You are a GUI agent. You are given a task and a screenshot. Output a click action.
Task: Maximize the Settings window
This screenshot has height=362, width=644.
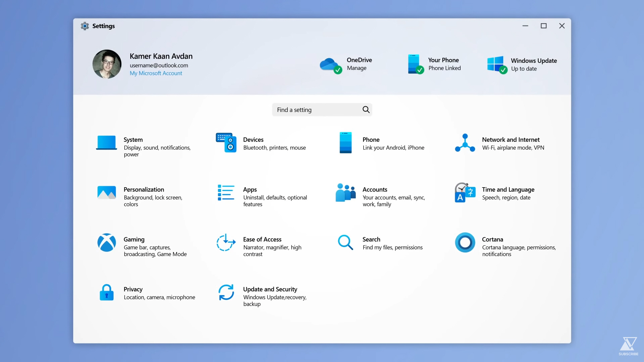coord(544,26)
